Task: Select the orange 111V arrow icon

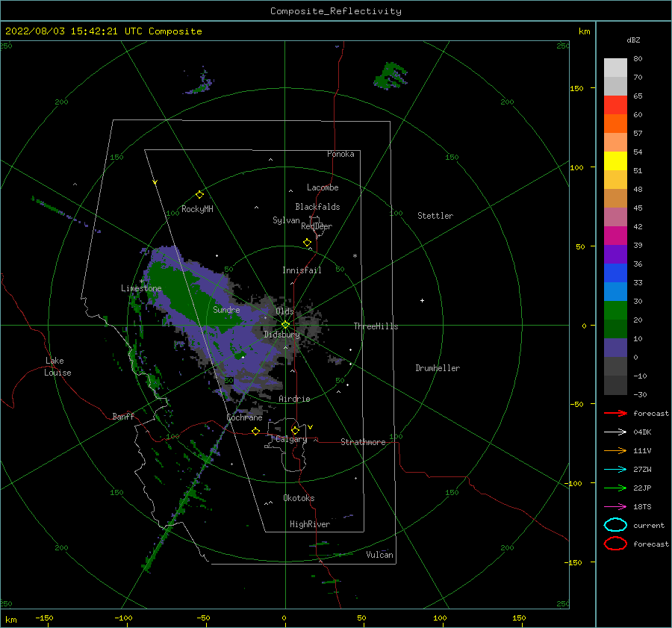Action: [615, 450]
